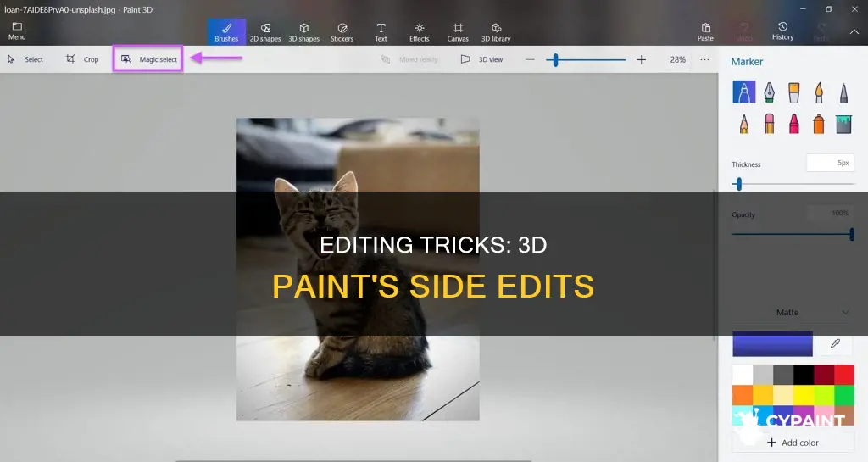Click the kitten image on canvas

click(x=358, y=269)
